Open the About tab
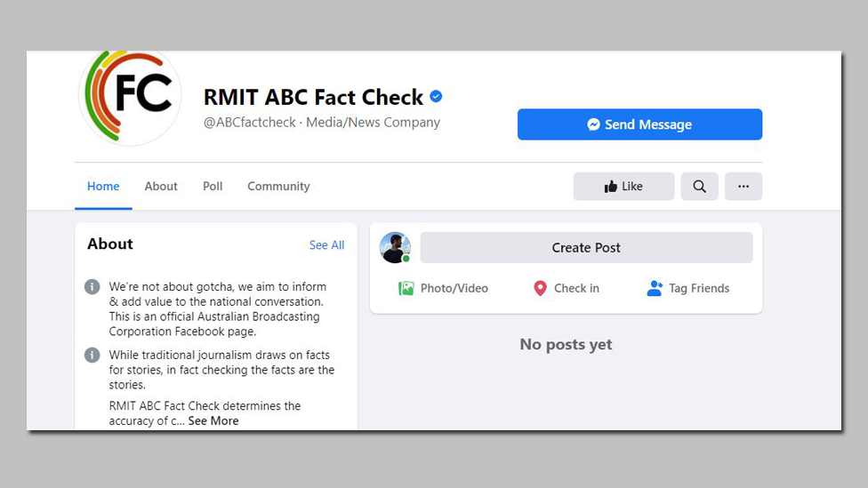Viewport: 868px width, 488px height. click(161, 187)
